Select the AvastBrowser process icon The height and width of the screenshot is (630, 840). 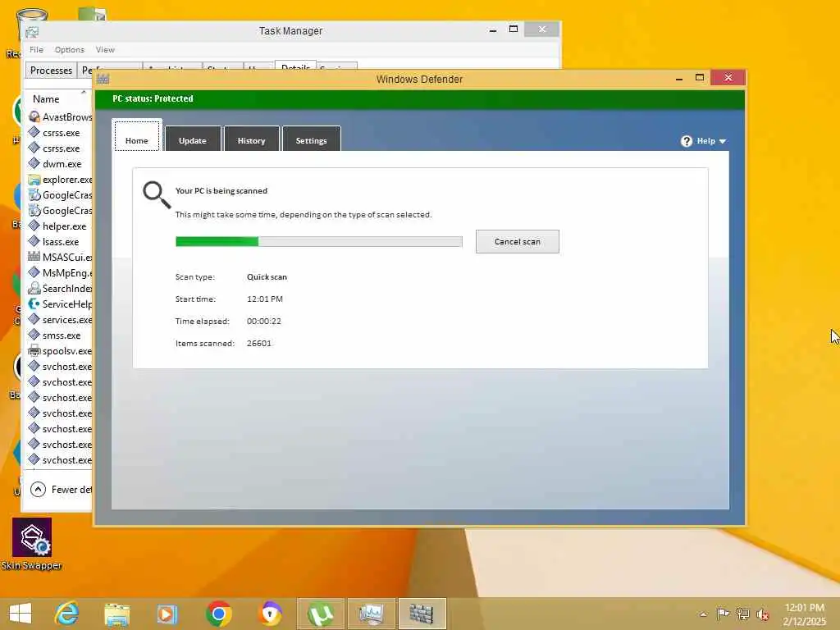(34, 116)
